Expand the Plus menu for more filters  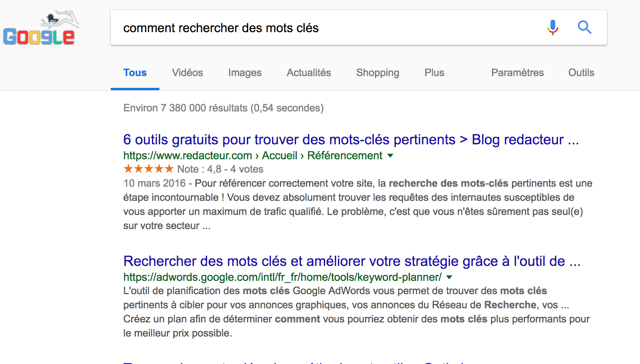434,73
